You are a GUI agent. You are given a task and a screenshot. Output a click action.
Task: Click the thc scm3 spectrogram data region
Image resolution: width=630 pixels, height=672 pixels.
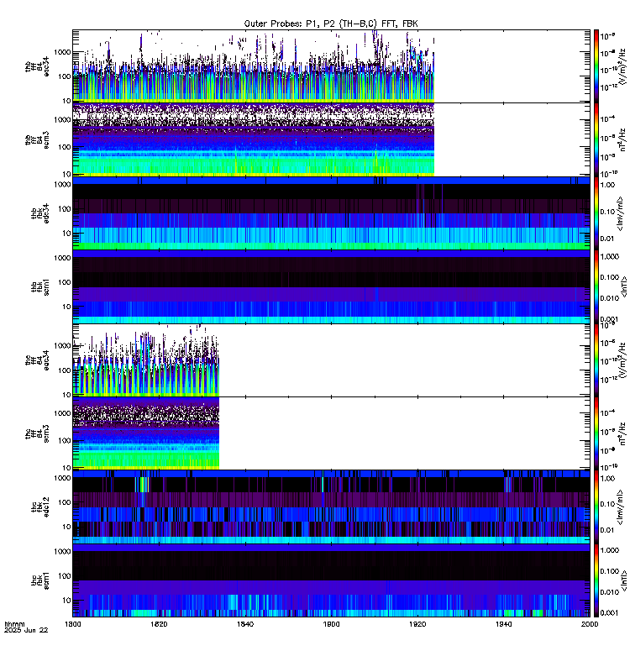[x=145, y=433]
